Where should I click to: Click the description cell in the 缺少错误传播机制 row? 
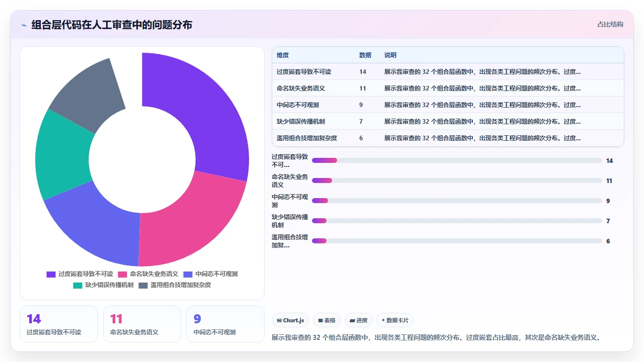(482, 122)
